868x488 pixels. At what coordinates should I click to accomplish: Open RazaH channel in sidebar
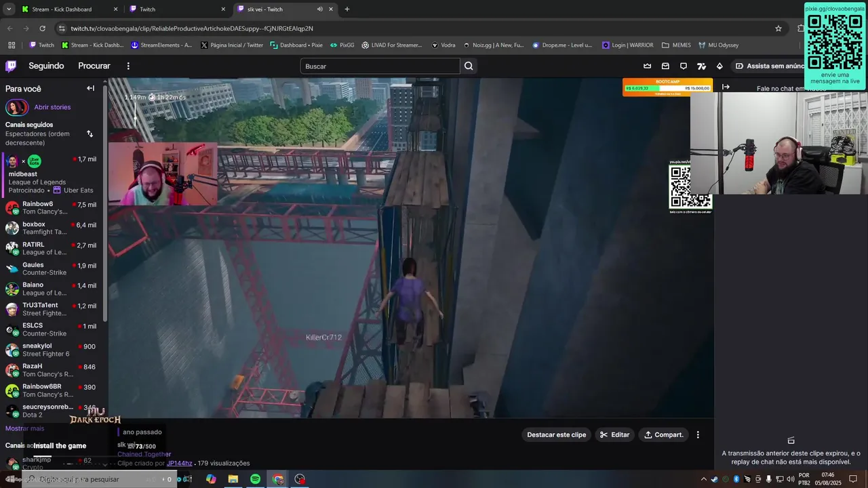coord(52,370)
